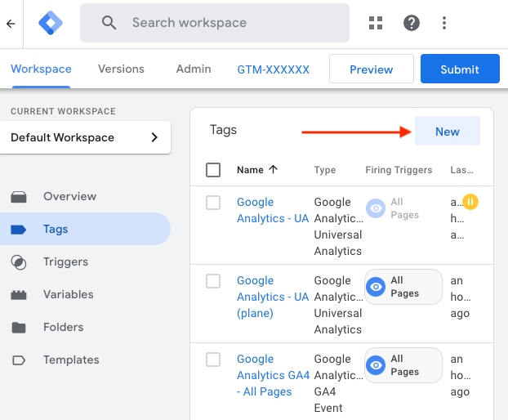
Task: Check the Google Analytics GA4 - All Pages checkbox
Action: point(213,360)
